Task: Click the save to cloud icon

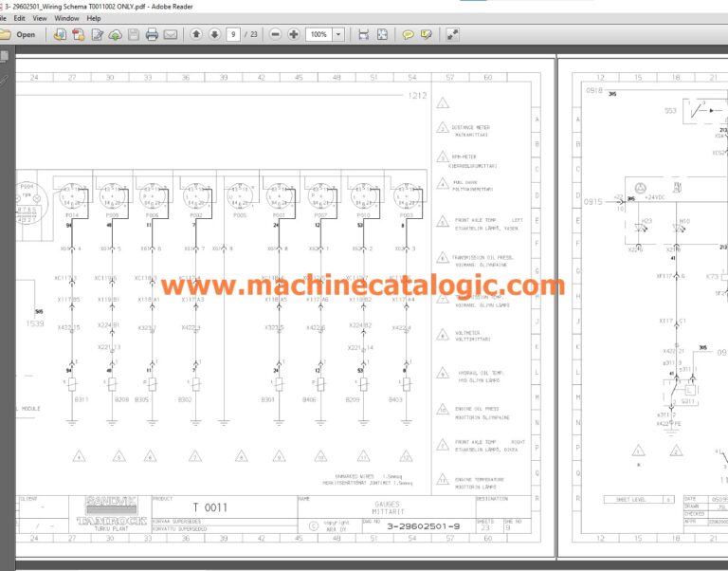Action: tap(115, 34)
